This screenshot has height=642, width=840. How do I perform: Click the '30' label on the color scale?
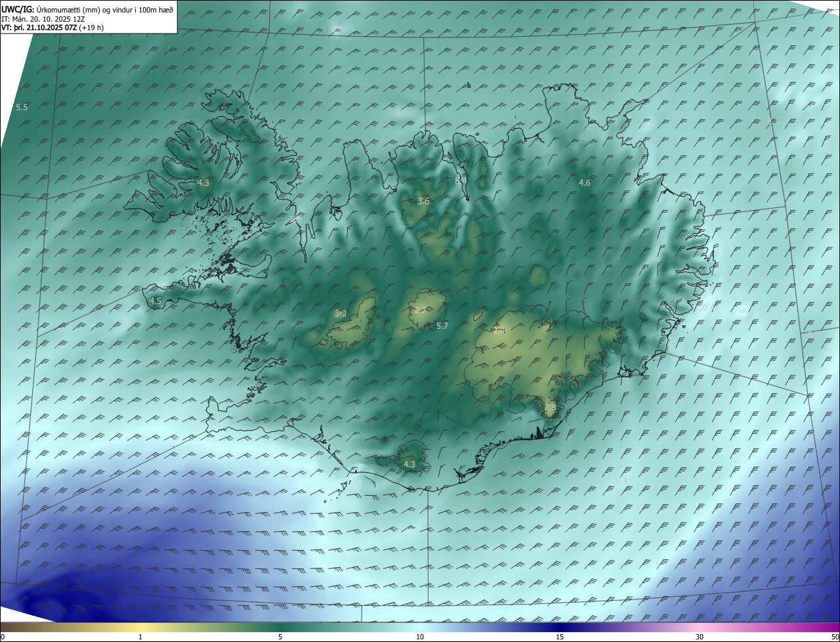click(700, 637)
